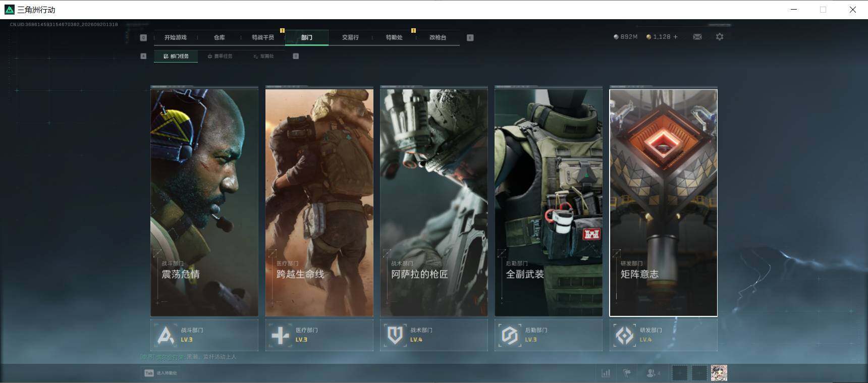Select the 部门 tab
The height and width of the screenshot is (383, 868).
click(x=307, y=37)
